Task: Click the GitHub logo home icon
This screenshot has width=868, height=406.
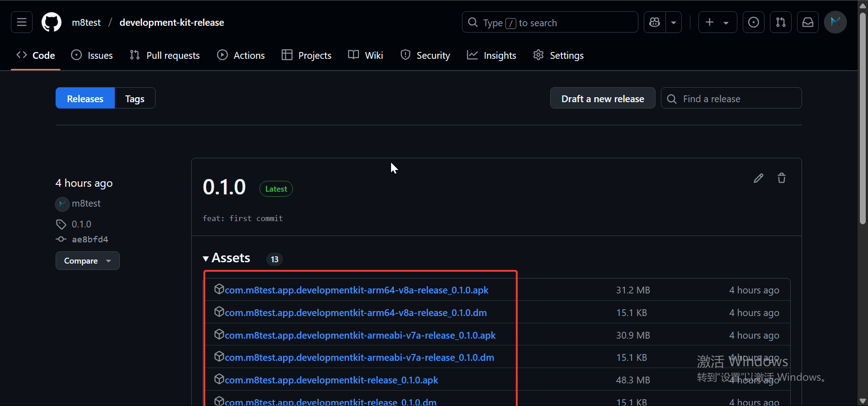Action: [x=52, y=22]
